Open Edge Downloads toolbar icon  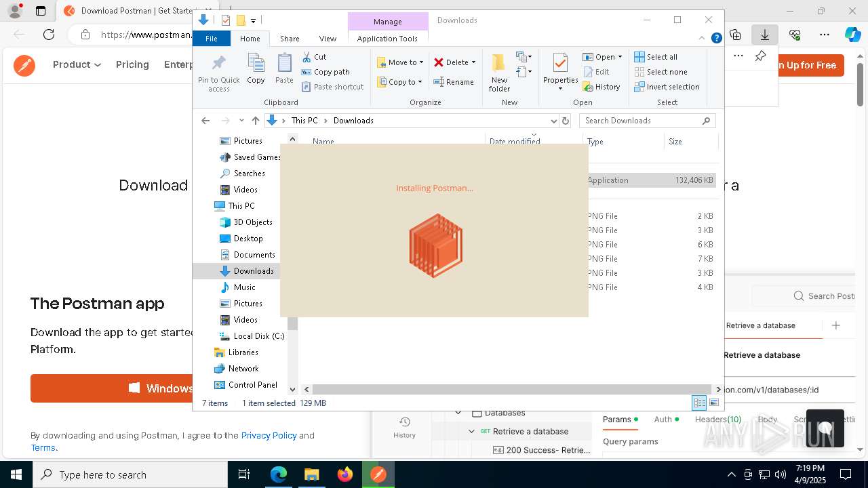point(764,35)
